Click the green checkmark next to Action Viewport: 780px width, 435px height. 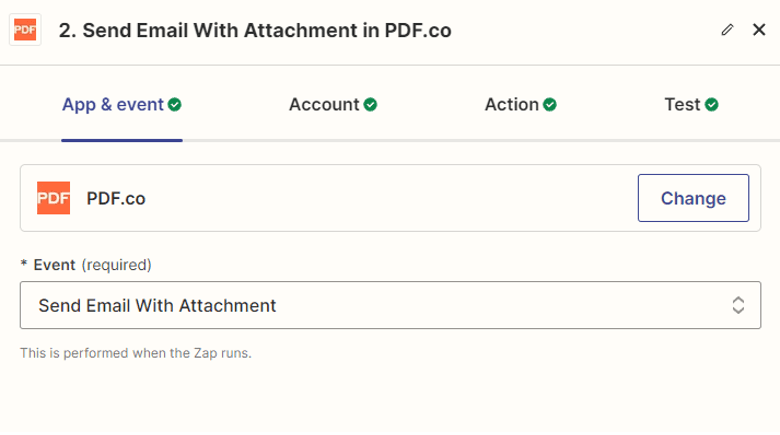point(550,104)
